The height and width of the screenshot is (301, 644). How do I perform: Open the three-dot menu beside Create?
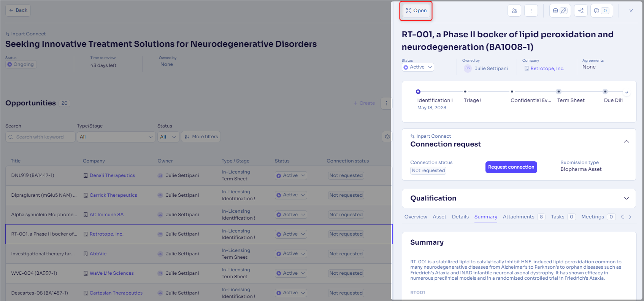pos(386,103)
